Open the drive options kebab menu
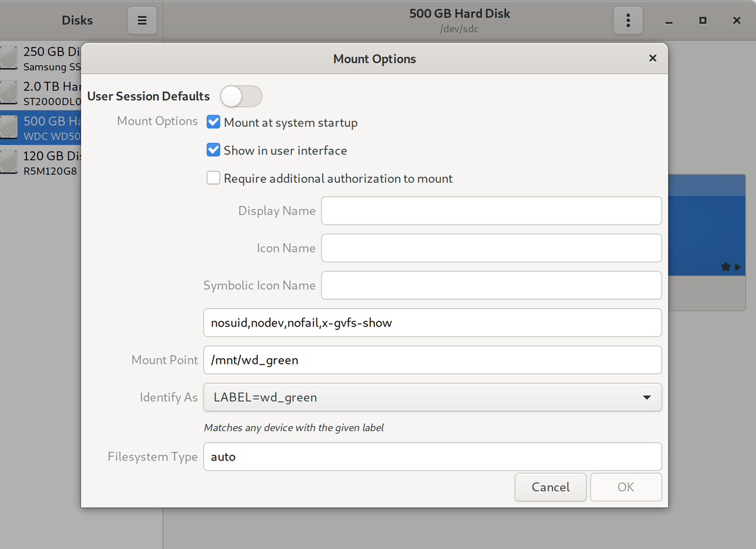Viewport: 756px width, 549px height. tap(628, 20)
